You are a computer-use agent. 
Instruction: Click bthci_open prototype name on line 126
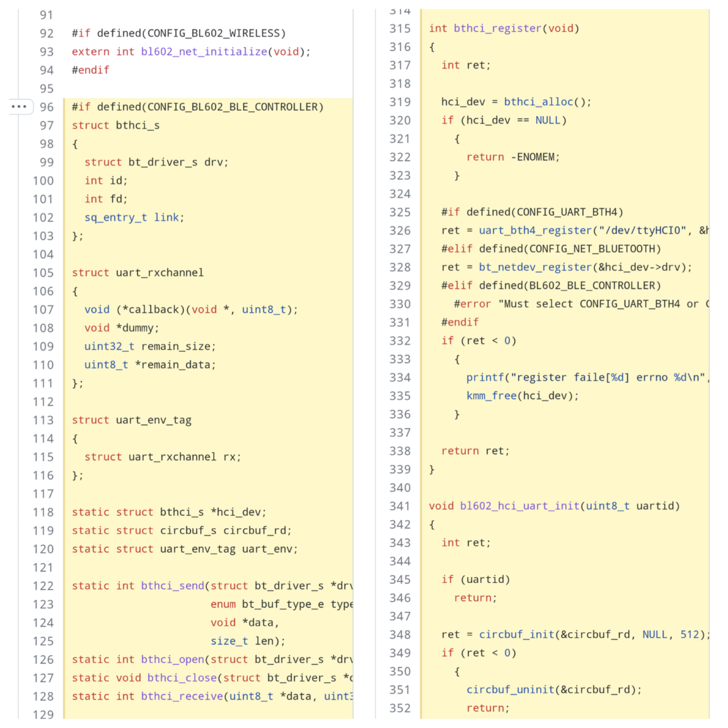tap(172, 660)
